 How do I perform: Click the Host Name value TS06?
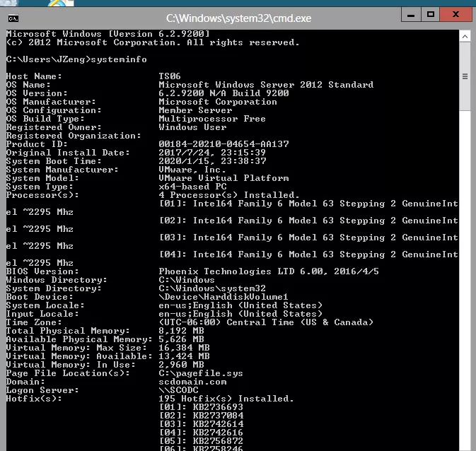[170, 76]
